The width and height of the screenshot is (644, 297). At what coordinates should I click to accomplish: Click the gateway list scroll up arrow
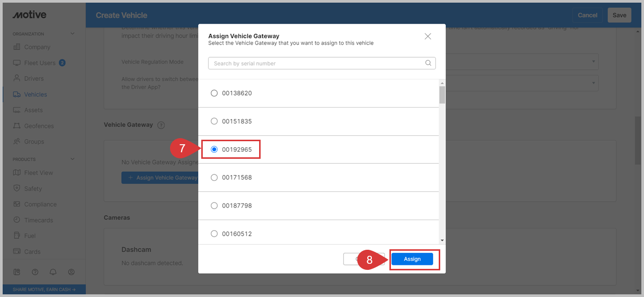point(442,83)
